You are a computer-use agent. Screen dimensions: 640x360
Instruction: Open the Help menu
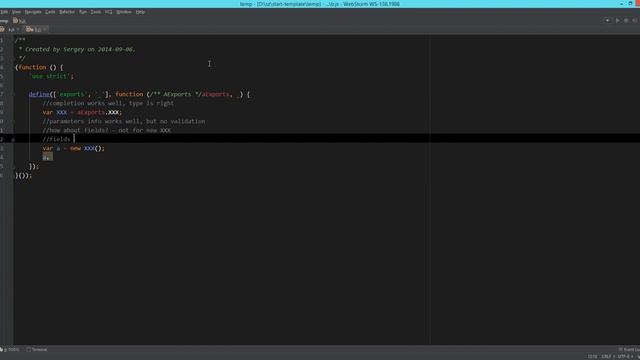140,12
